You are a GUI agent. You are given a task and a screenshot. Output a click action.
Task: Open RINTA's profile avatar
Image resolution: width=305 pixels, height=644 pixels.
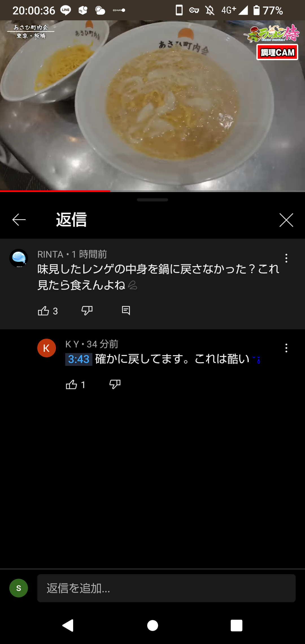pyautogui.click(x=19, y=258)
